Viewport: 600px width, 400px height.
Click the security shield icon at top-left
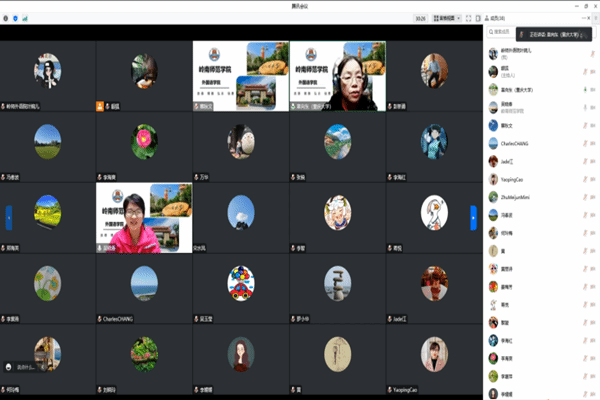click(16, 18)
